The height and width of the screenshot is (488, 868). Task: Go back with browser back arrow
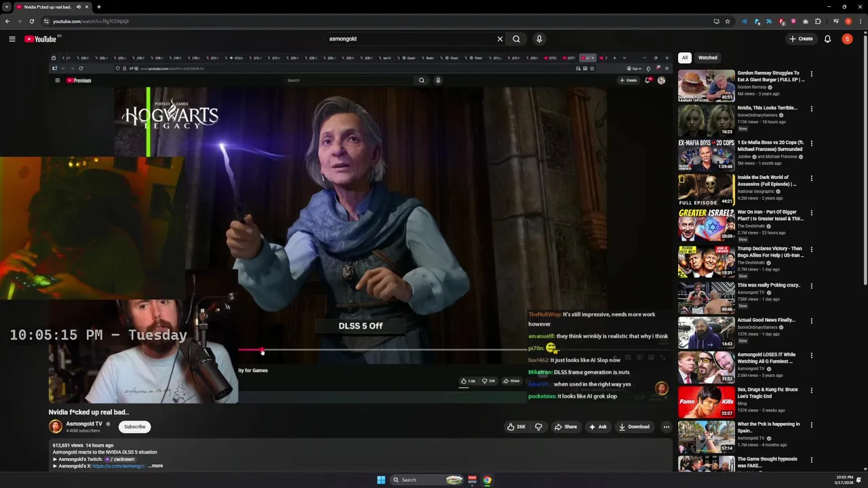pyautogui.click(x=7, y=21)
